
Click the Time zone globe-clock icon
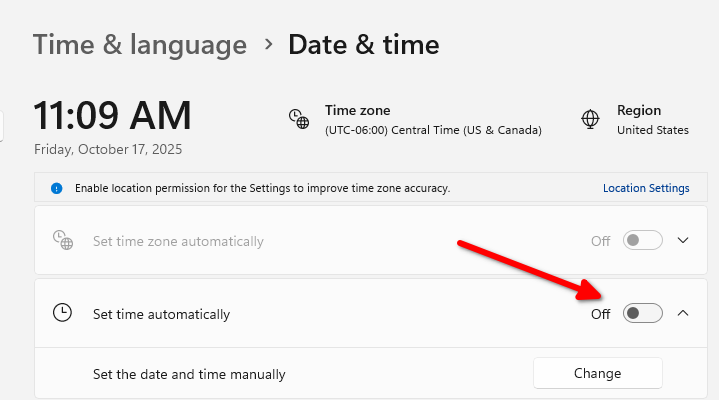(299, 120)
